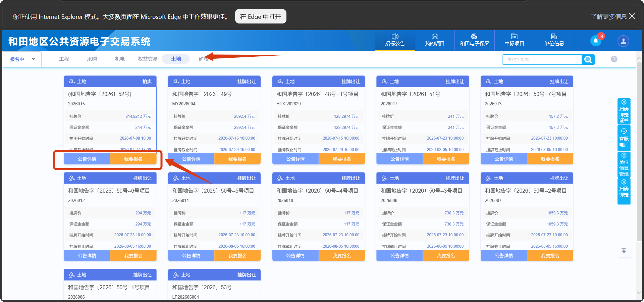Click 我要报名 for 49号 card
The height and width of the screenshot is (302, 644).
[237, 159]
